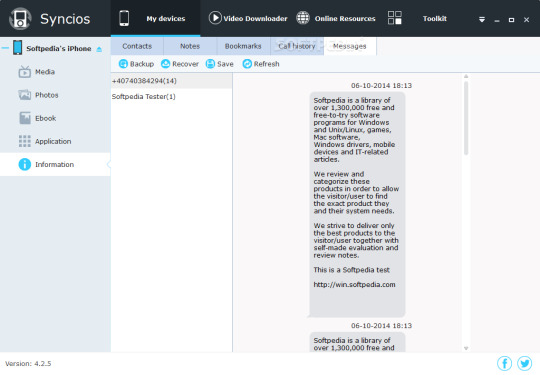
Task: Open the Online Resources section
Action: [345, 19]
